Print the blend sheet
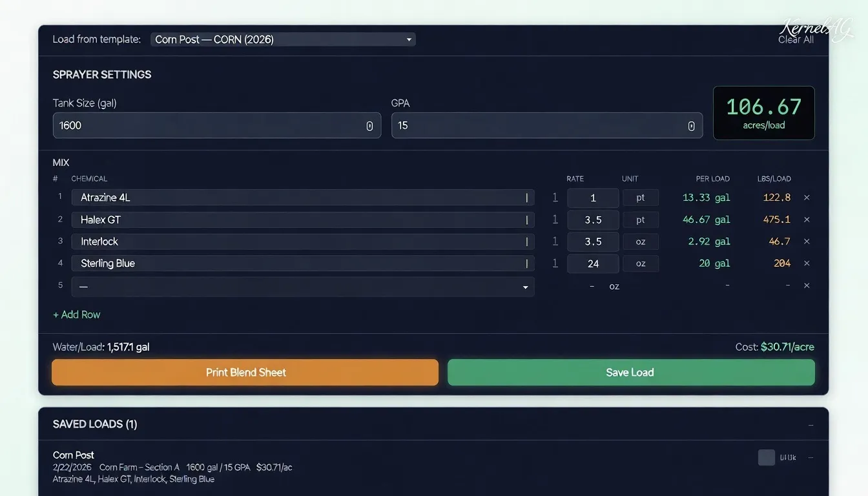868x496 pixels. (x=245, y=372)
